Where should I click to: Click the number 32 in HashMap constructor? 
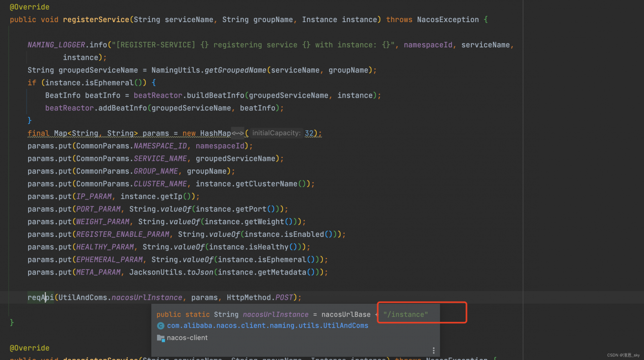pos(309,133)
